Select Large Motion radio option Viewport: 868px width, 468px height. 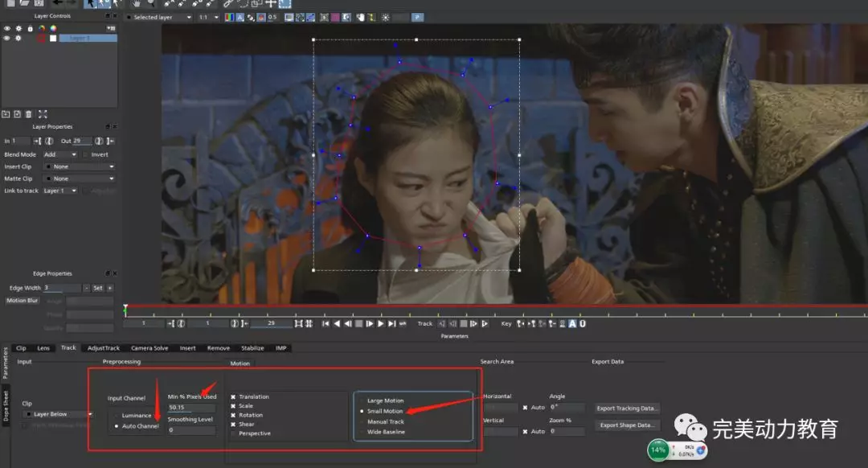pos(362,400)
